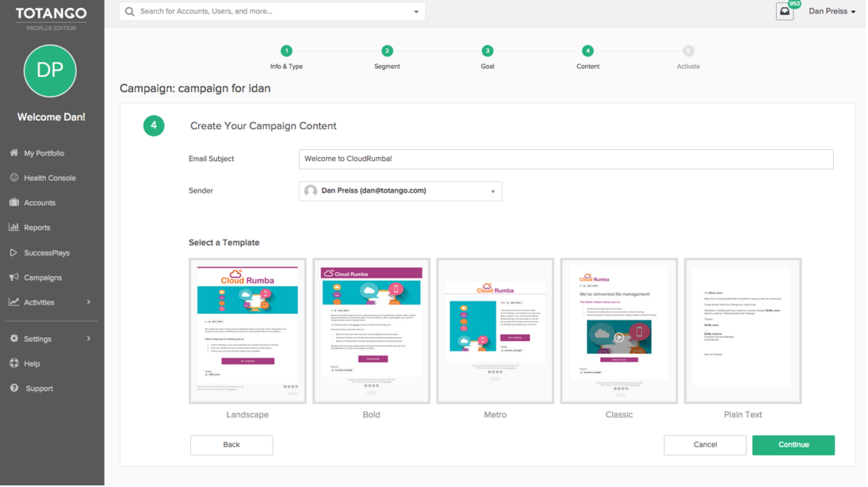This screenshot has width=868, height=487.
Task: Select the Classic template thumbnail
Action: tap(619, 331)
